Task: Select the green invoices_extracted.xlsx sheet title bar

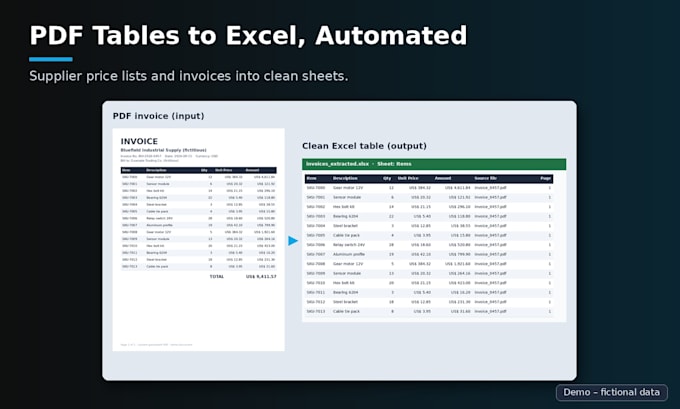Action: click(434, 164)
